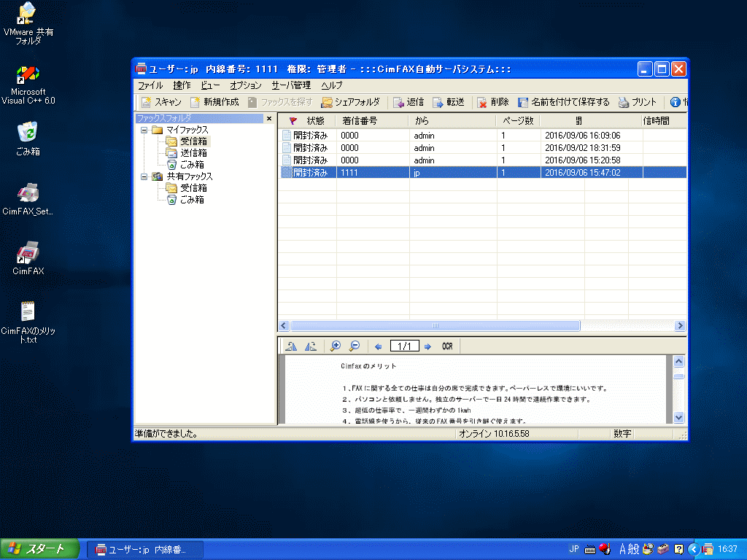This screenshot has height=560, width=747.
Task: Expand hidden tray icons arrow
Action: coord(694,550)
